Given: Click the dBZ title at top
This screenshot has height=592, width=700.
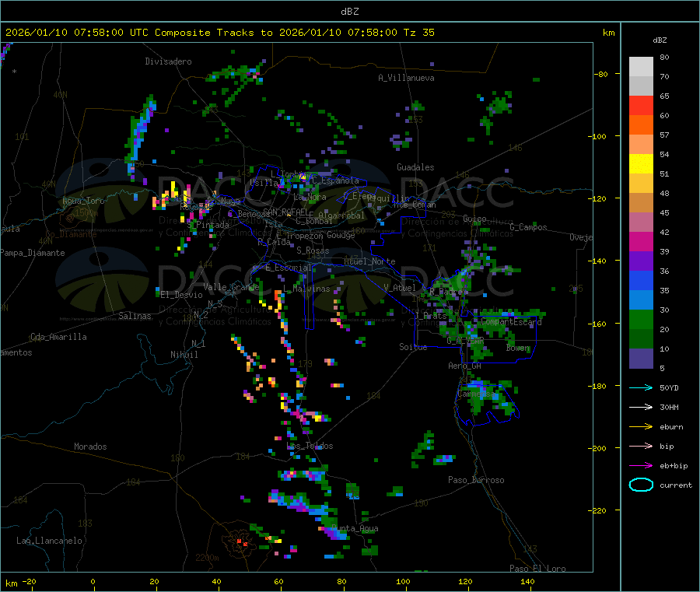Looking at the screenshot, I should pos(349,12).
